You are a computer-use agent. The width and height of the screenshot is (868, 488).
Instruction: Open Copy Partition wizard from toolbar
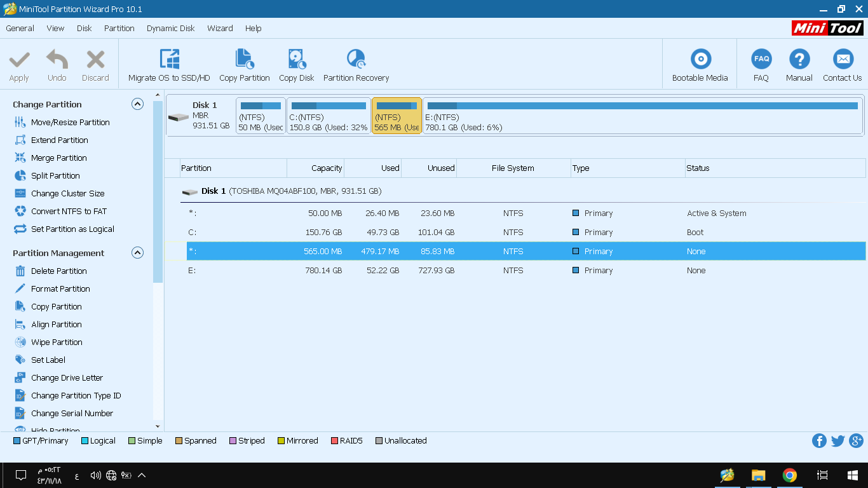coord(245,65)
